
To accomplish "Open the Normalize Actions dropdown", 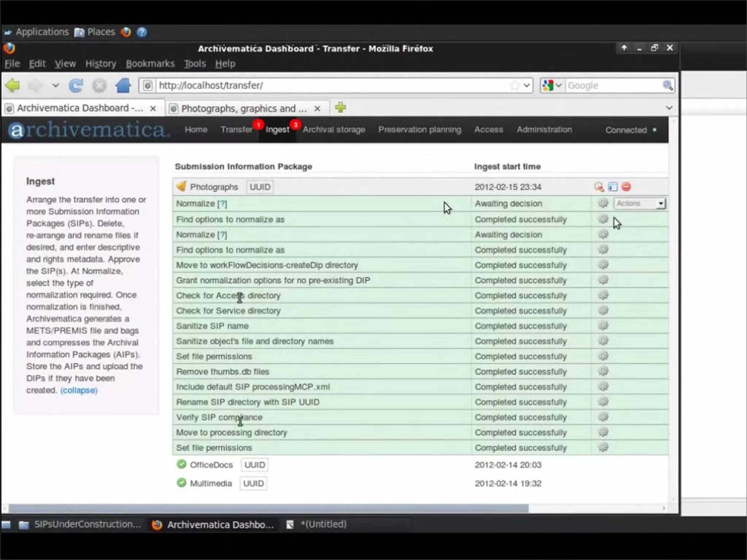I will click(x=640, y=203).
